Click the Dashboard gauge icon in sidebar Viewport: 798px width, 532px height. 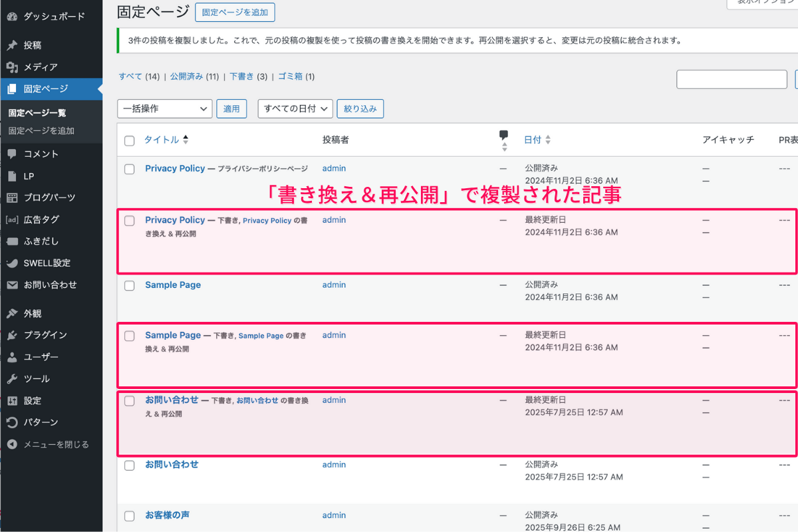click(12, 16)
